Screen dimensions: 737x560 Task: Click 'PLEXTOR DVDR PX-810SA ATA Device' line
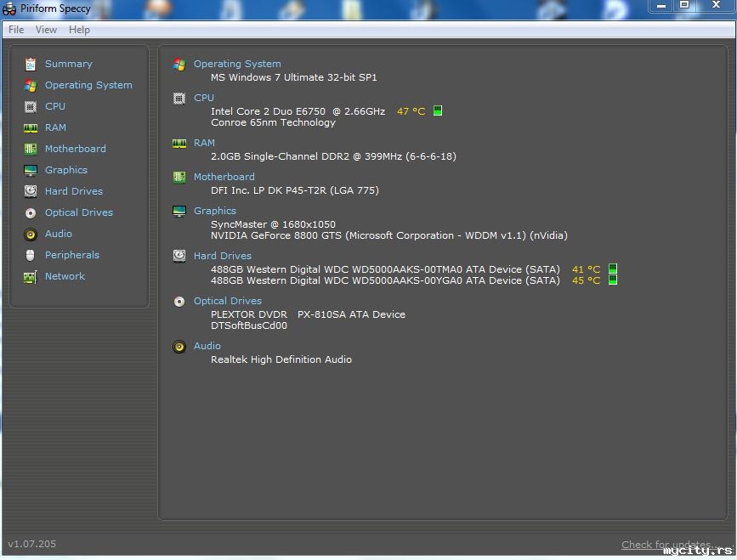pos(308,314)
